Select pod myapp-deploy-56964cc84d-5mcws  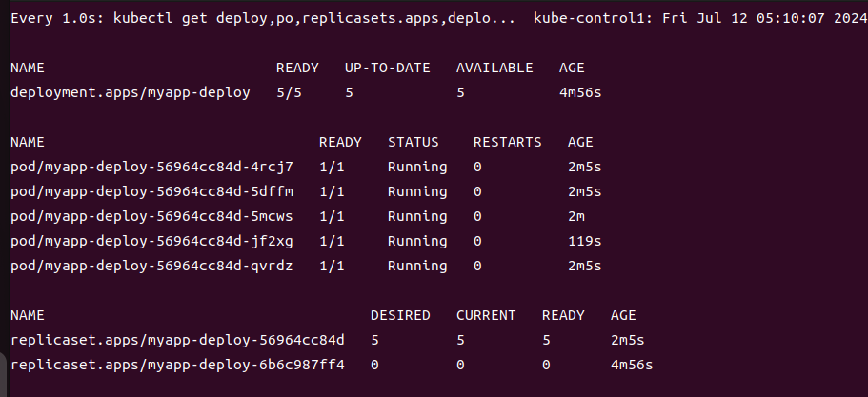click(x=151, y=216)
